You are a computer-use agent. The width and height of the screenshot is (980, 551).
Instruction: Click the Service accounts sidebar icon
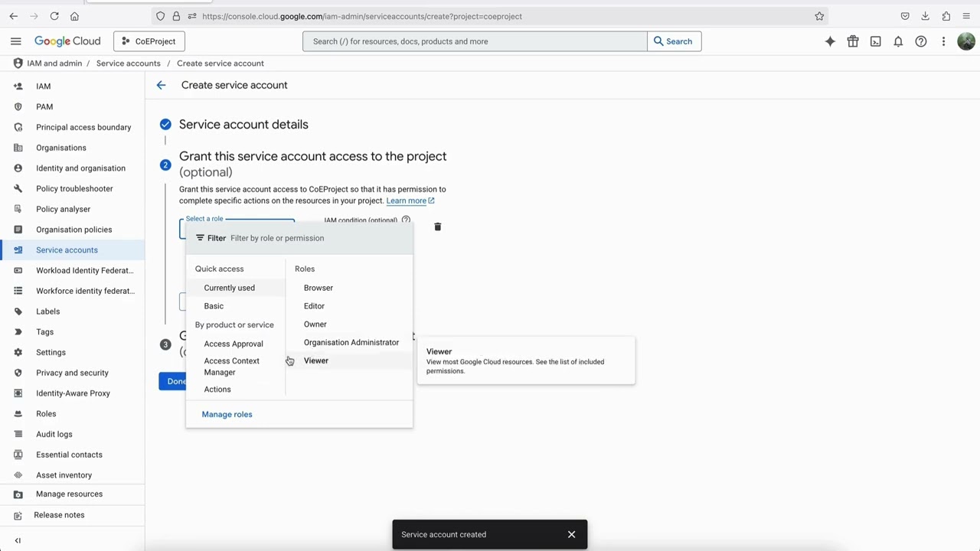[x=18, y=250]
